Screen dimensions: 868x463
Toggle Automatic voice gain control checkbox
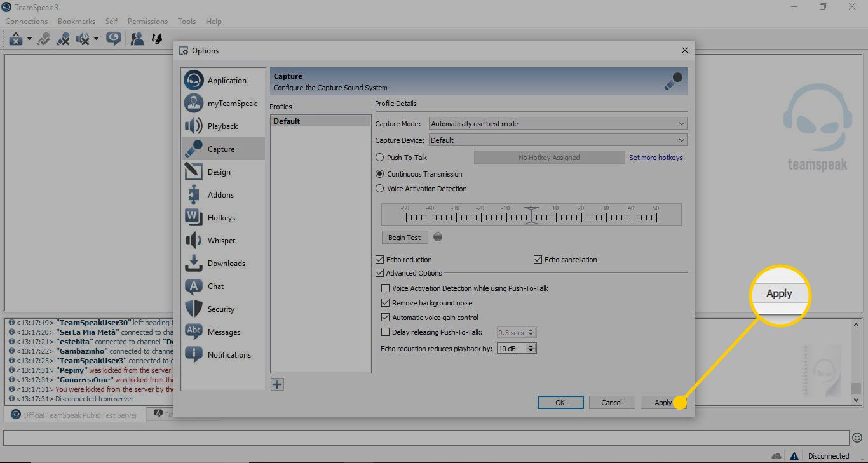point(385,318)
